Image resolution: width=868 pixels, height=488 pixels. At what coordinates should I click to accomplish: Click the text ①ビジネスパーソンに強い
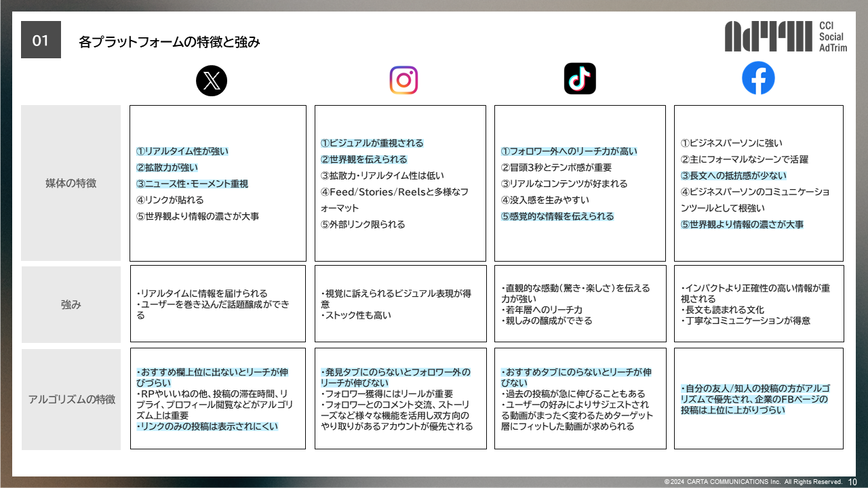pos(731,143)
